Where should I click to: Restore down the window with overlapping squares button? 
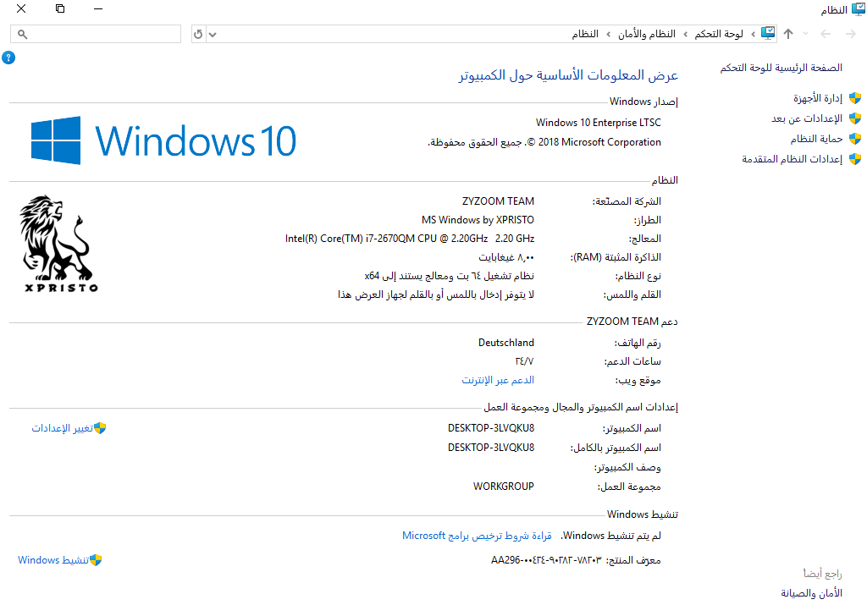[x=60, y=8]
